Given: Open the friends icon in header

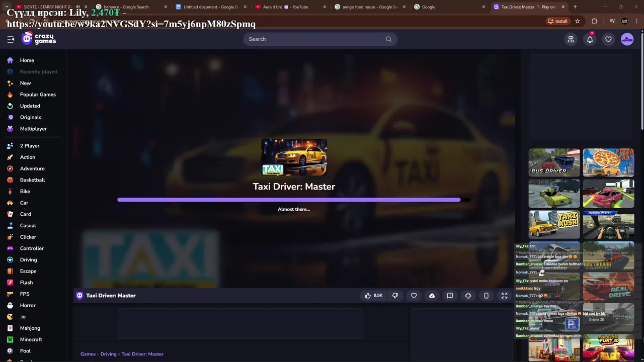Looking at the screenshot, I should 571,39.
